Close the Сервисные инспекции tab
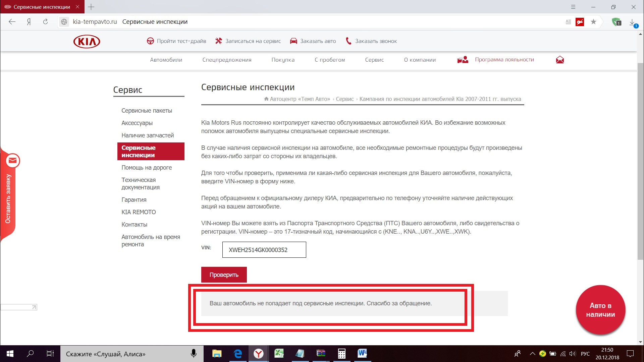The image size is (644, 362). click(77, 7)
